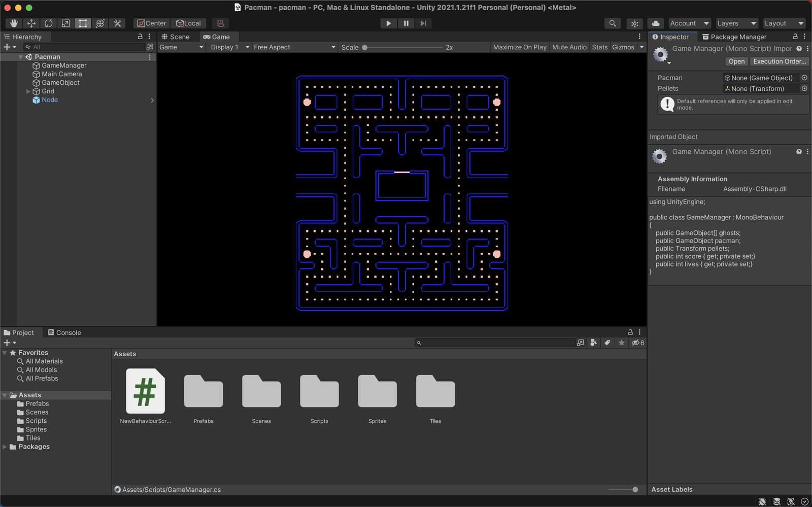This screenshot has width=812, height=507.
Task: Open the Free Aspect dropdown
Action: tap(294, 47)
